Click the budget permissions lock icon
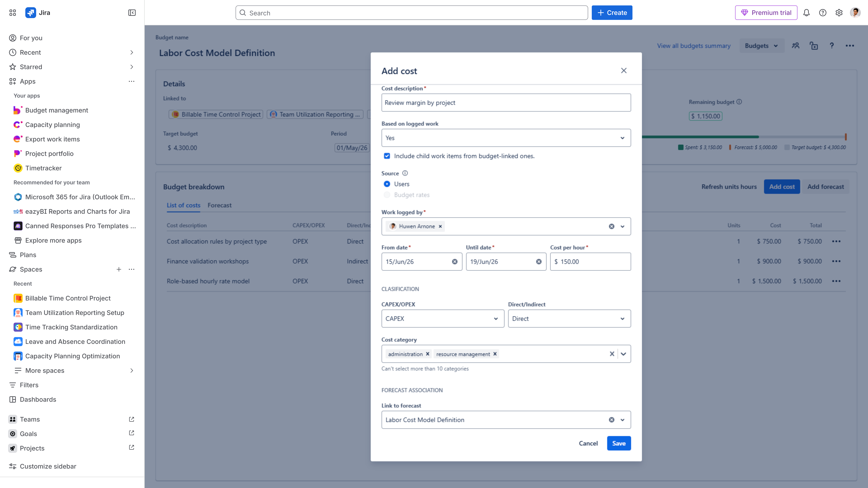This screenshot has width=868, height=488. coord(814,46)
